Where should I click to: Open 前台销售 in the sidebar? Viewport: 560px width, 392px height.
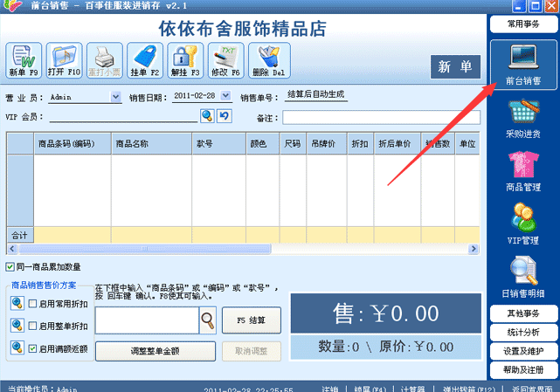pyautogui.click(x=523, y=65)
